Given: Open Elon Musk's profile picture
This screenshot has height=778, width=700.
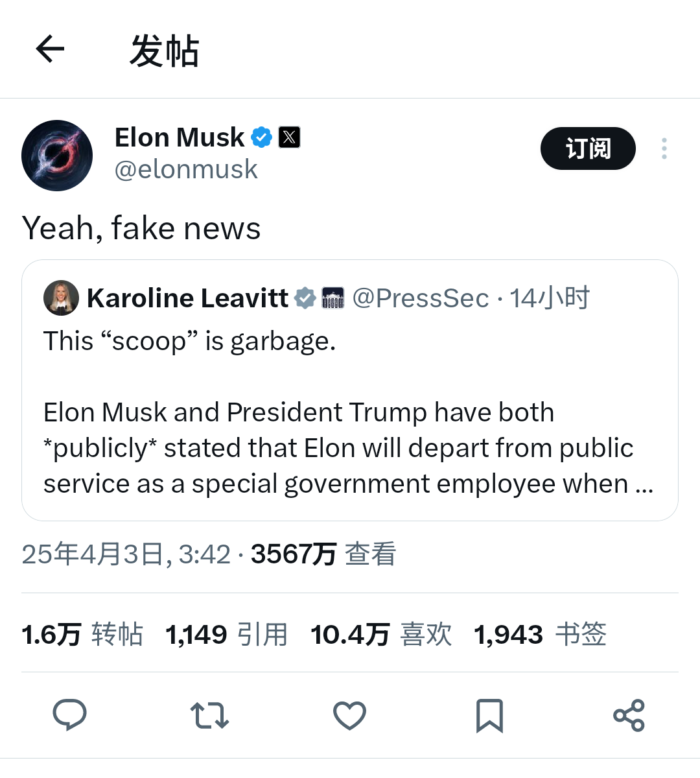Looking at the screenshot, I should click(57, 156).
